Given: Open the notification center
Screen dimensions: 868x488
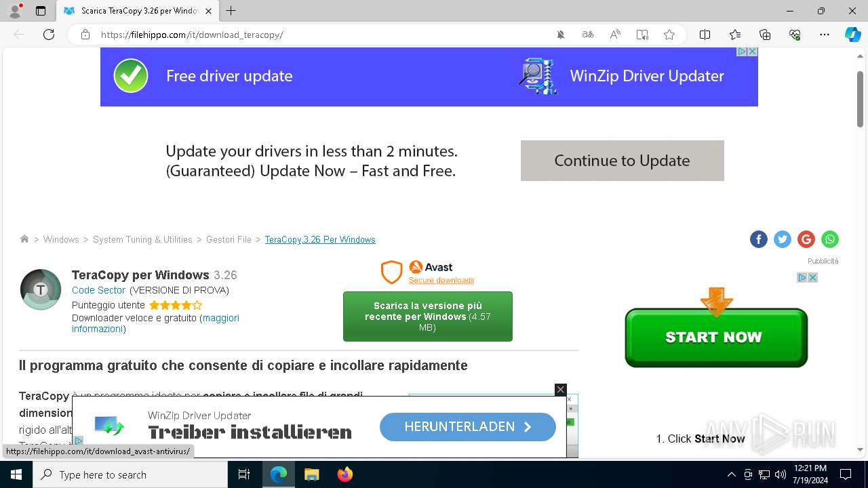Looking at the screenshot, I should click(x=846, y=474).
